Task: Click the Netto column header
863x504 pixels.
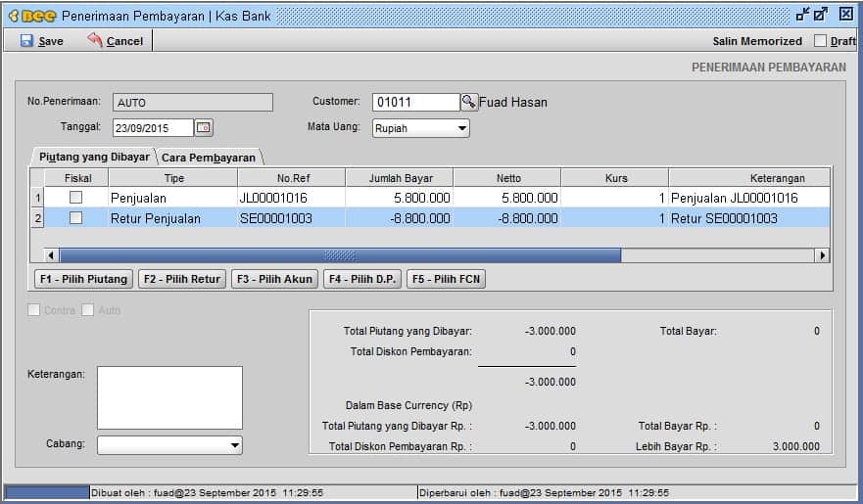Action: click(507, 178)
